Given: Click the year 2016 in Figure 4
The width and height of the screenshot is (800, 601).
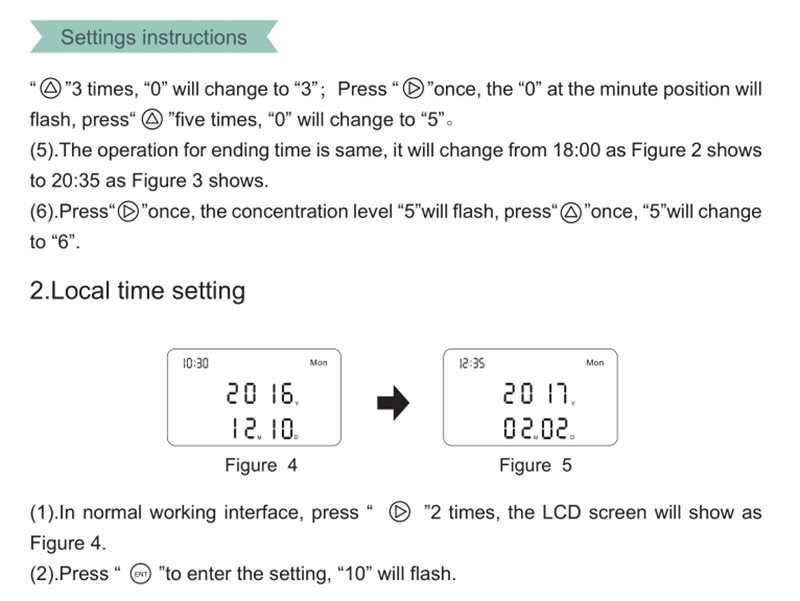Looking at the screenshot, I should (x=262, y=393).
